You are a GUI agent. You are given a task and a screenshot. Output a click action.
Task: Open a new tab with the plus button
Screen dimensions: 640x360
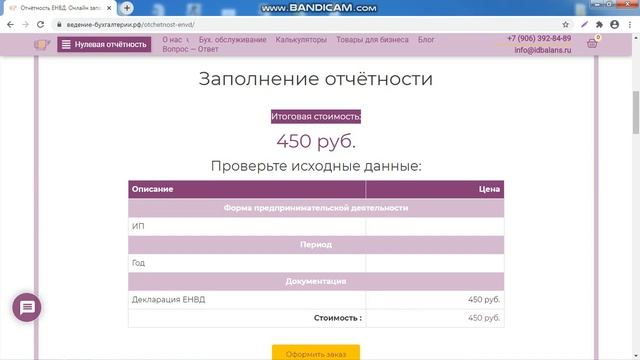click(127, 8)
